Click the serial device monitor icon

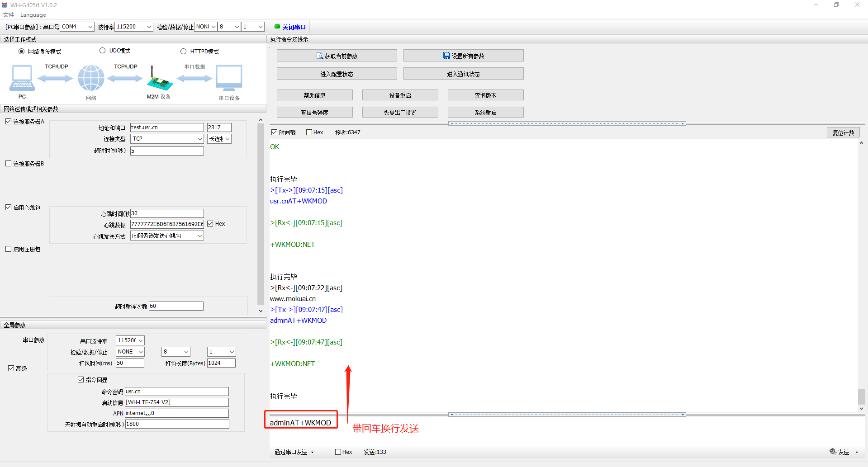point(229,78)
